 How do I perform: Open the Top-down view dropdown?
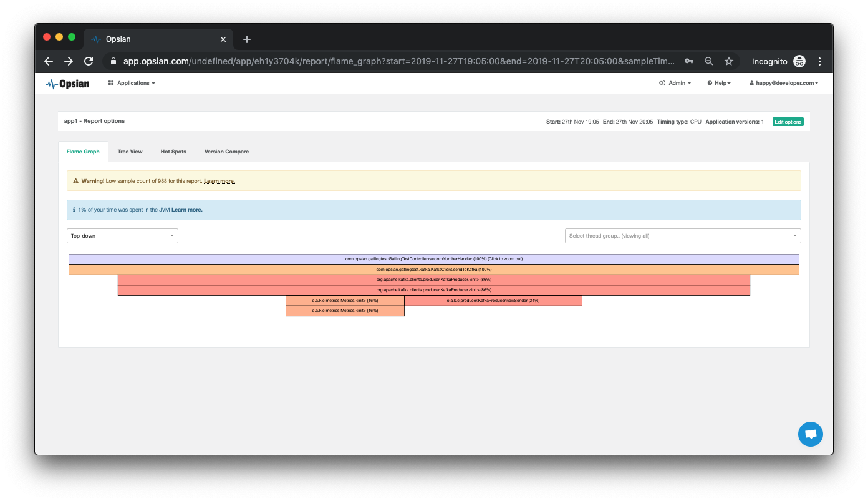coord(122,236)
